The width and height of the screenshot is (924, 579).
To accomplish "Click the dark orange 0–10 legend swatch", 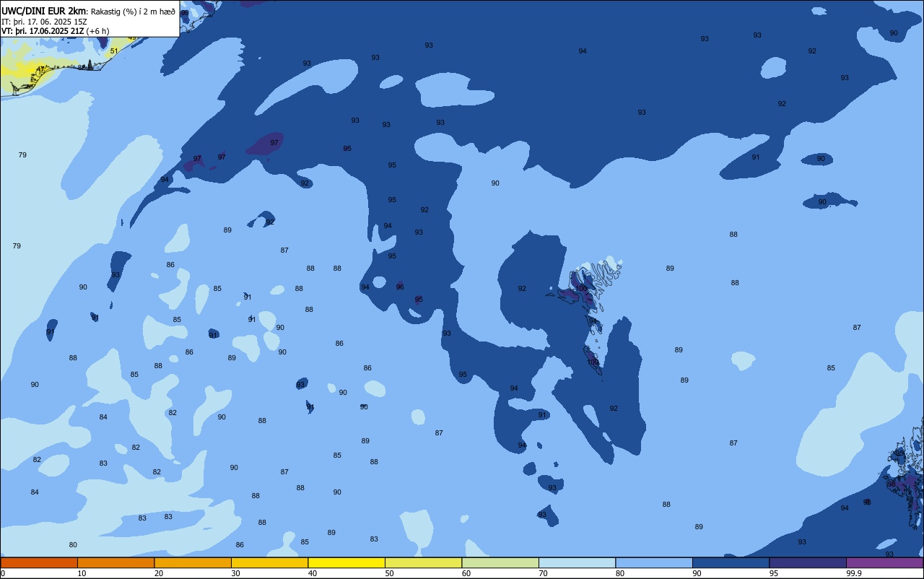I will pyautogui.click(x=39, y=562).
